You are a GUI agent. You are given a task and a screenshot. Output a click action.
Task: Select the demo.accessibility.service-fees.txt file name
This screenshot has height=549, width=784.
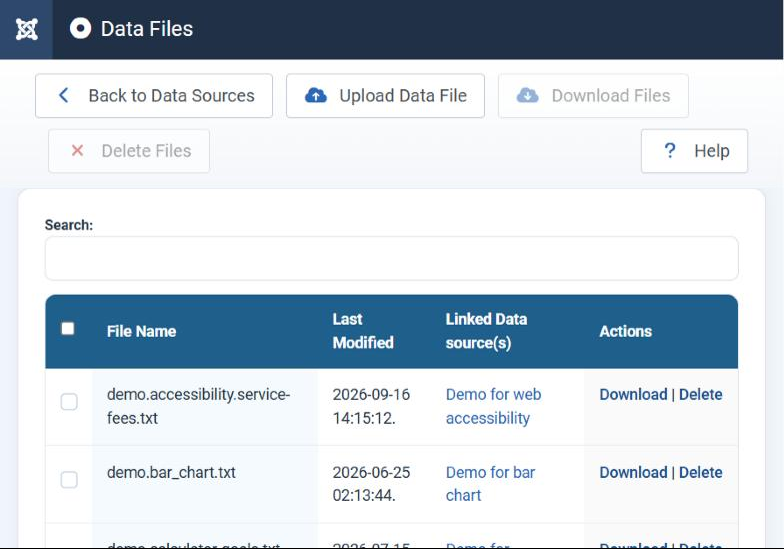click(x=198, y=406)
